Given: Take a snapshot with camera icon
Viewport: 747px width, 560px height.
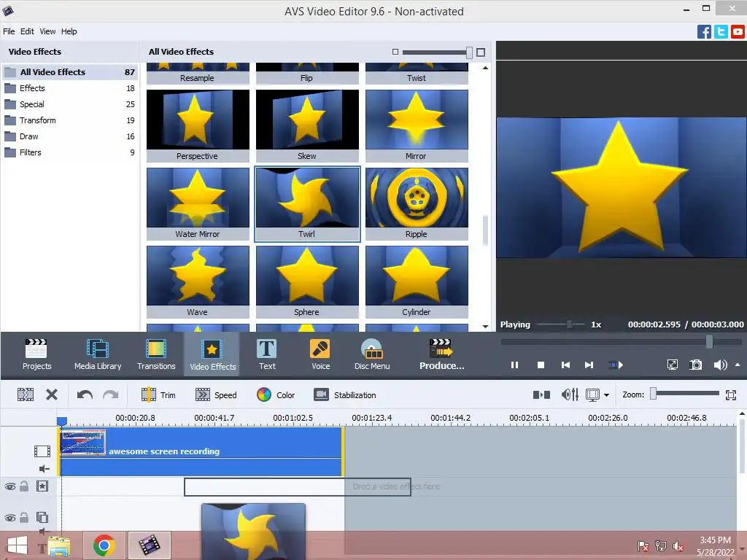Looking at the screenshot, I should (x=695, y=365).
